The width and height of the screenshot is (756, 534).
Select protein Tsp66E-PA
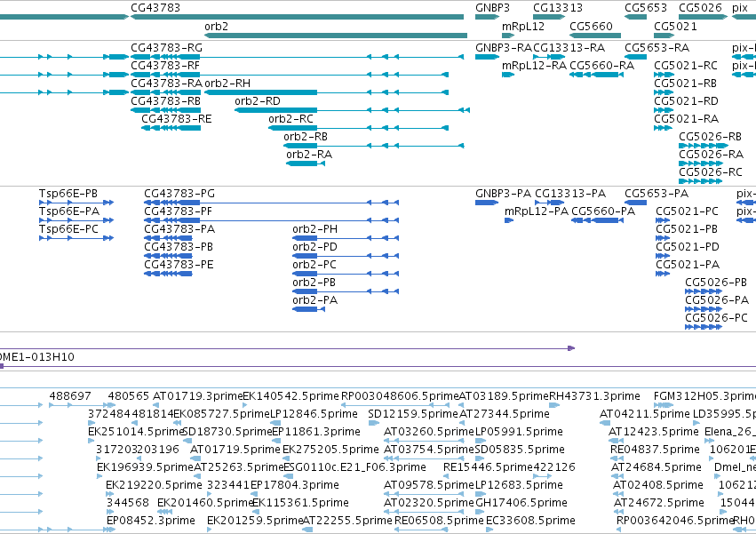tap(69, 211)
